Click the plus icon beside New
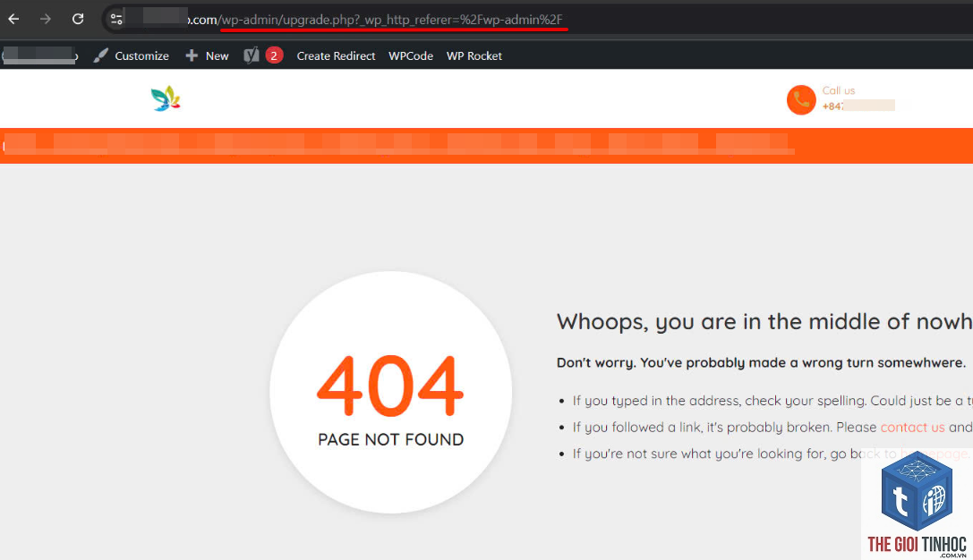Image resolution: width=973 pixels, height=560 pixels. pos(192,55)
